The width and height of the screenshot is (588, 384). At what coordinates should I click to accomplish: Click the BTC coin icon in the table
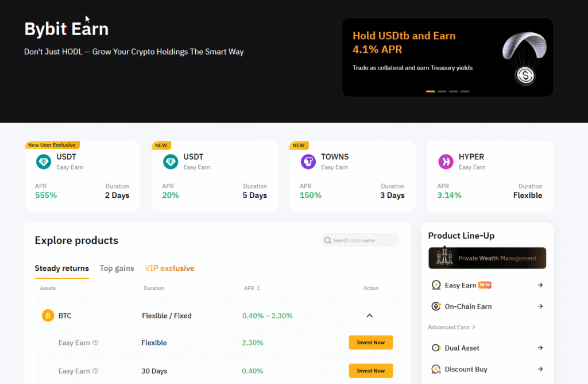(48, 316)
